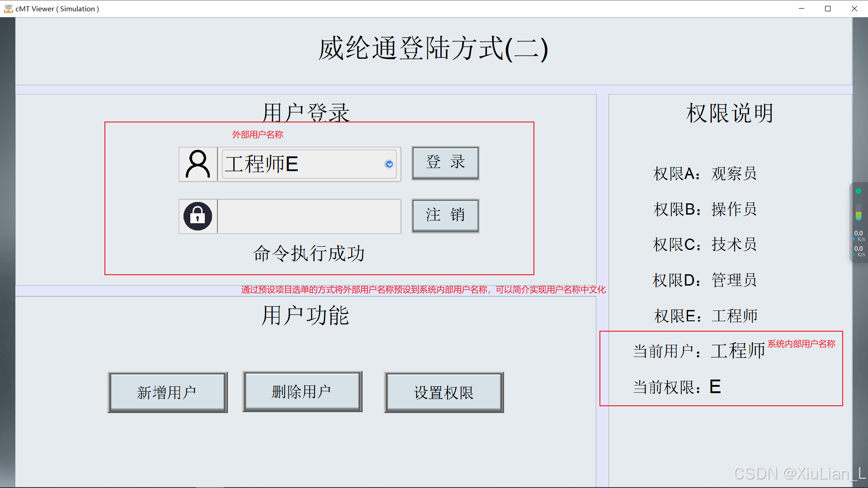Click the 新增用户 add user button
Viewport: 868px width, 488px height.
(x=167, y=392)
